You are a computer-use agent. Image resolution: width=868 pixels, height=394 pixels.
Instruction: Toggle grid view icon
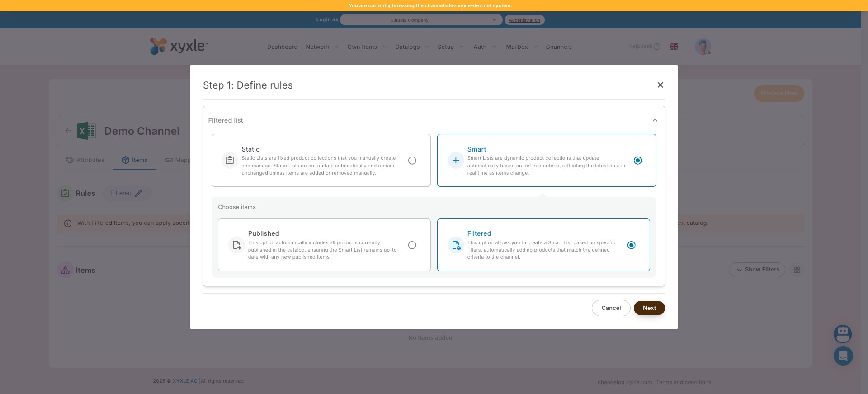(x=797, y=270)
